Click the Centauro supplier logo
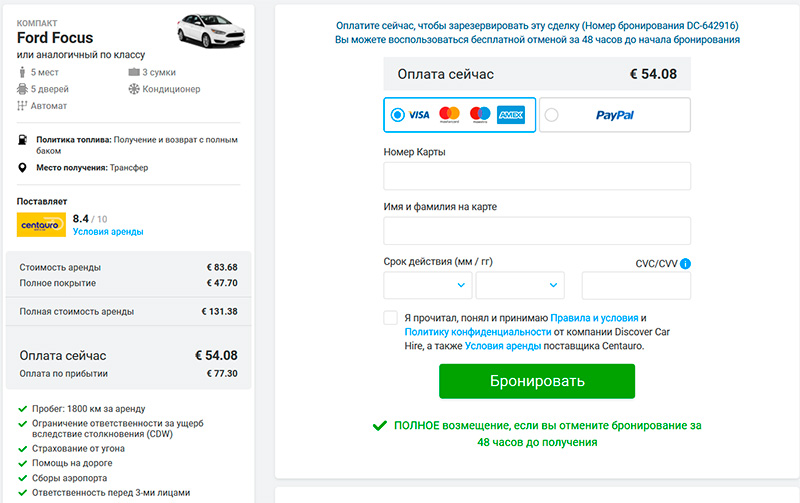 pyautogui.click(x=41, y=224)
